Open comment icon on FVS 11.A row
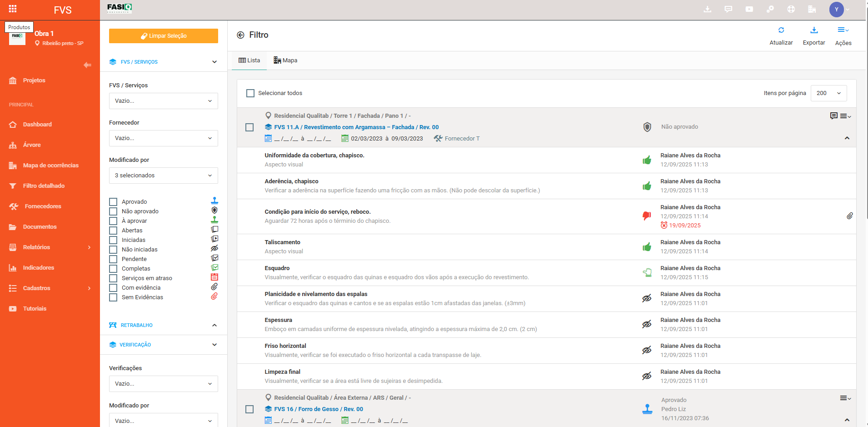This screenshot has height=427, width=868. pyautogui.click(x=833, y=116)
